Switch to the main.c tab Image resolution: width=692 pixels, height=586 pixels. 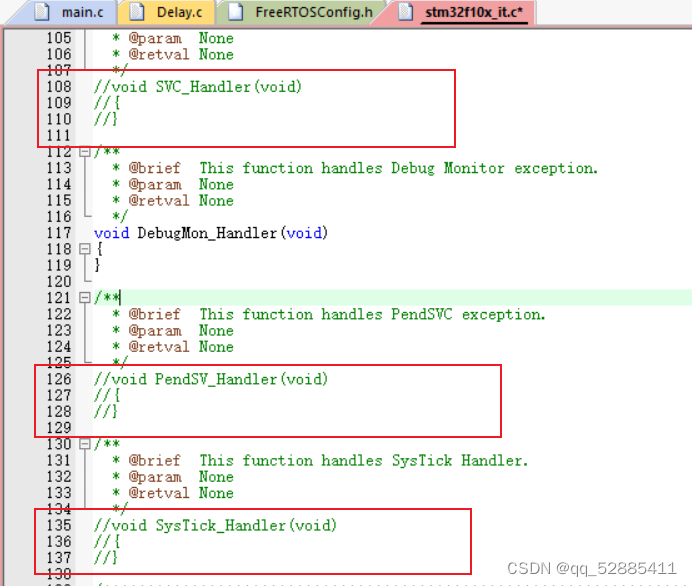coord(66,12)
